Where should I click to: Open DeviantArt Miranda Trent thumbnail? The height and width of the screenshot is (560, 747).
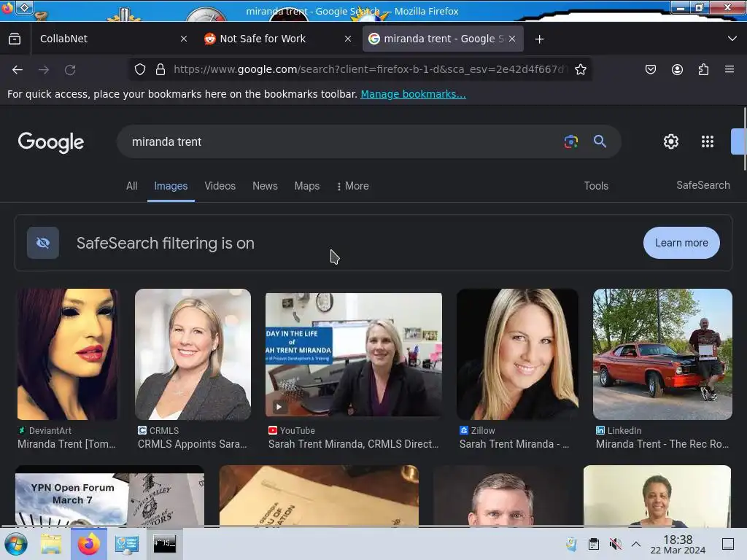pyautogui.click(x=67, y=354)
